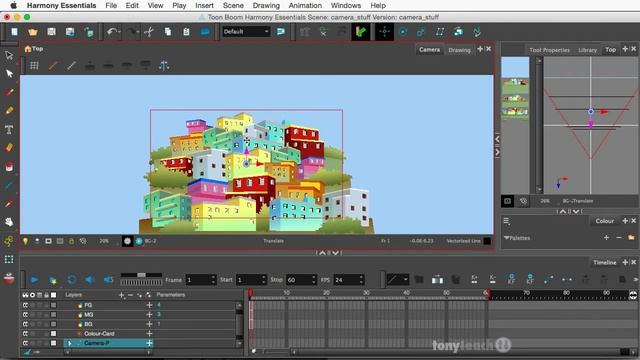The image size is (640, 360).
Task: Select the Paint bucket tool
Action: pyautogui.click(x=9, y=167)
